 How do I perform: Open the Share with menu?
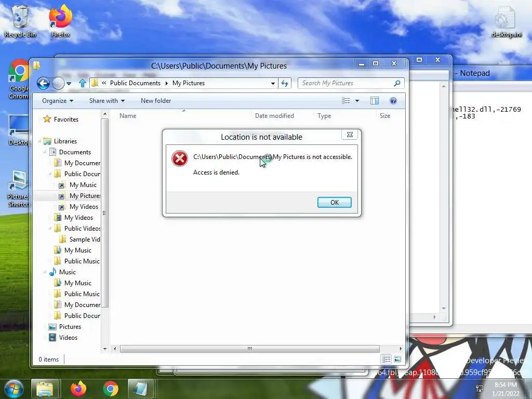click(x=107, y=101)
